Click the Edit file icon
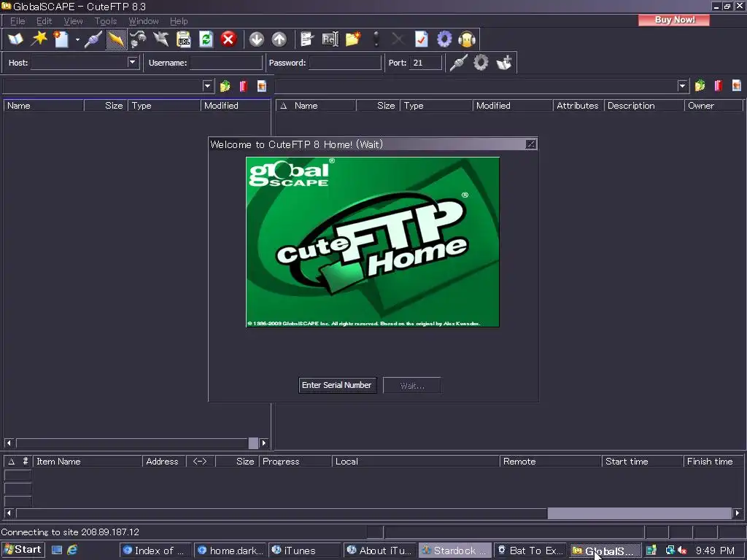 (307, 39)
